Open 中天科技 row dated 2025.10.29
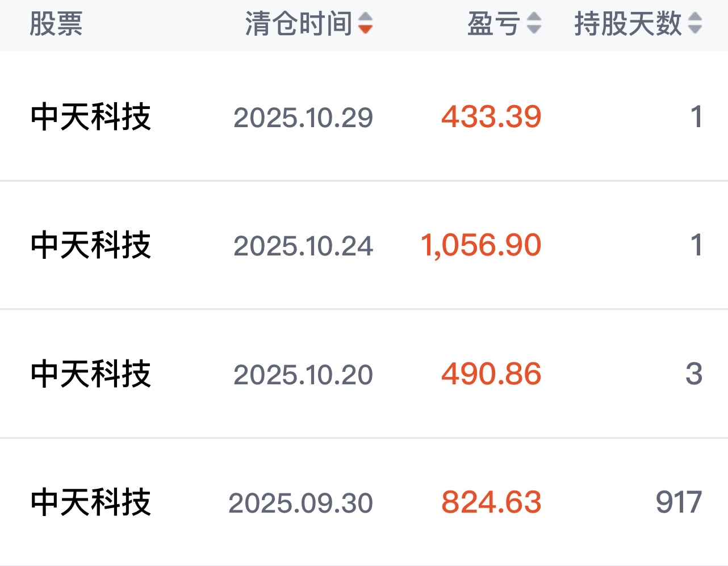This screenshot has width=728, height=566. (x=91, y=118)
